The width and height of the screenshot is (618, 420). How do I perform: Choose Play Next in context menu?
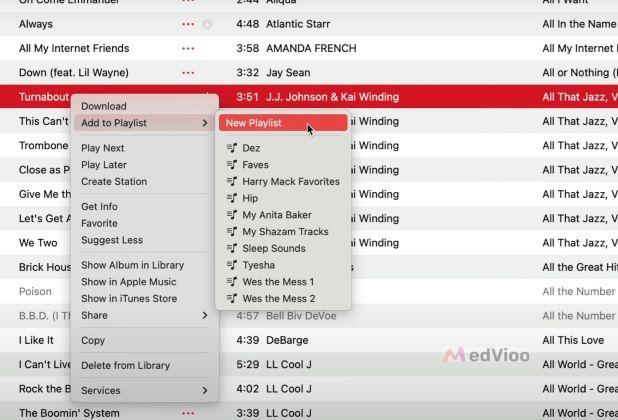[144, 148]
